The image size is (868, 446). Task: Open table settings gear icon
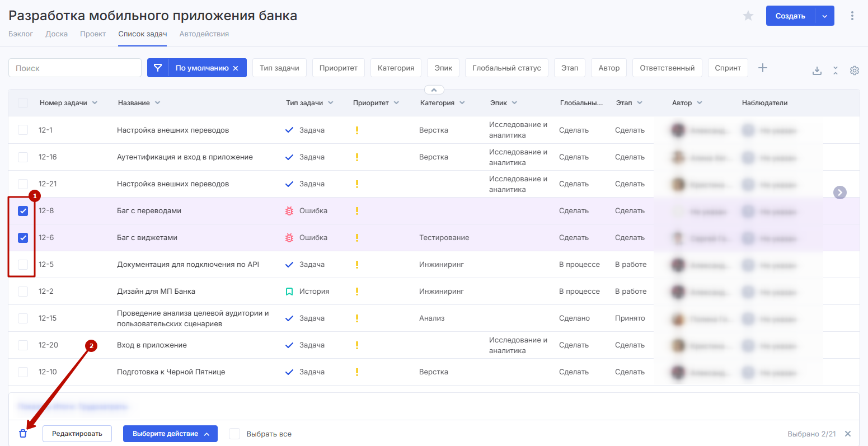click(x=854, y=71)
